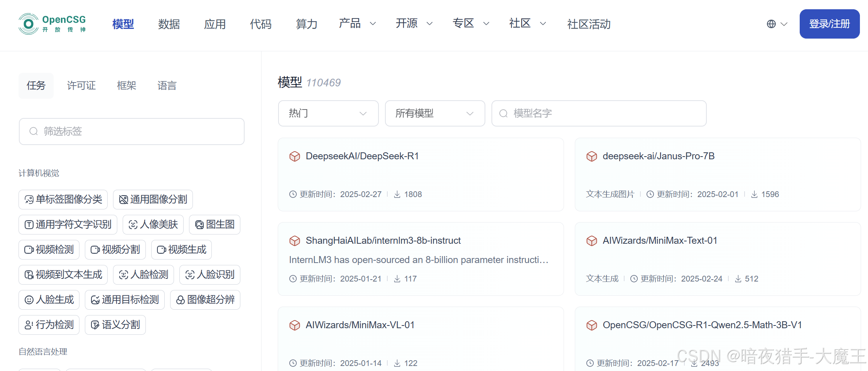This screenshot has width=868, height=371.
Task: Go to the 数据 nav item
Action: (x=169, y=24)
